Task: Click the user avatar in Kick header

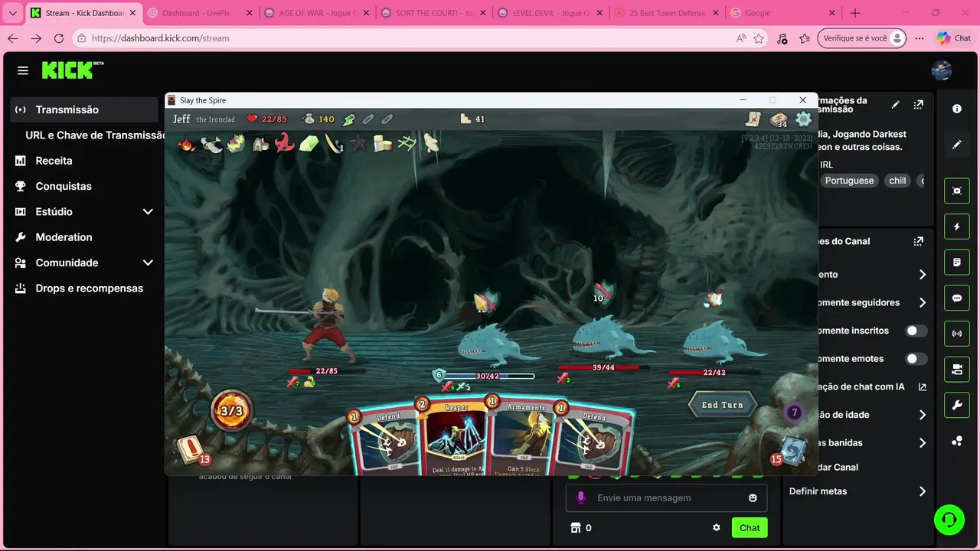Action: (942, 70)
